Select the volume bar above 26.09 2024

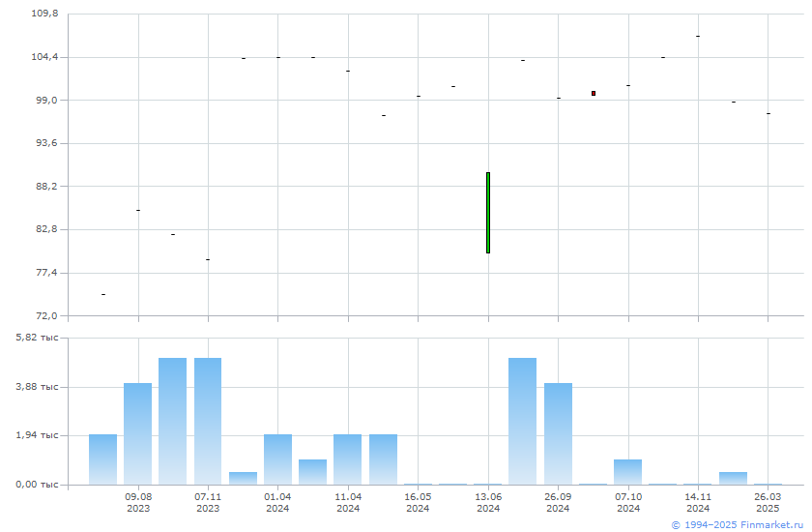[x=559, y=434]
